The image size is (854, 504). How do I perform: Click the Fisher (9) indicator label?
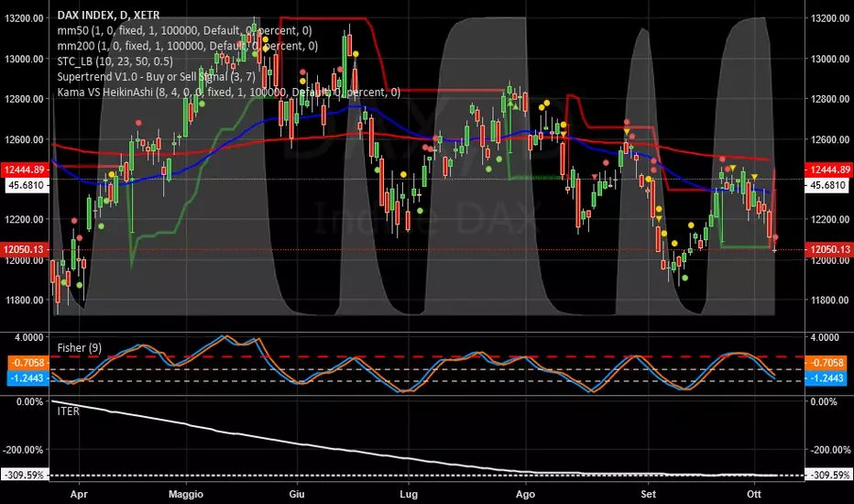point(80,347)
